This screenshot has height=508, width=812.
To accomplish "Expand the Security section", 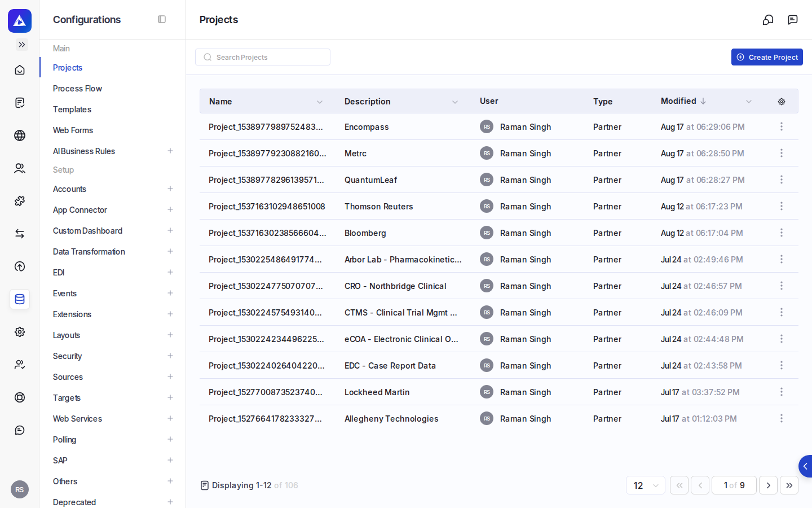I will [x=170, y=356].
